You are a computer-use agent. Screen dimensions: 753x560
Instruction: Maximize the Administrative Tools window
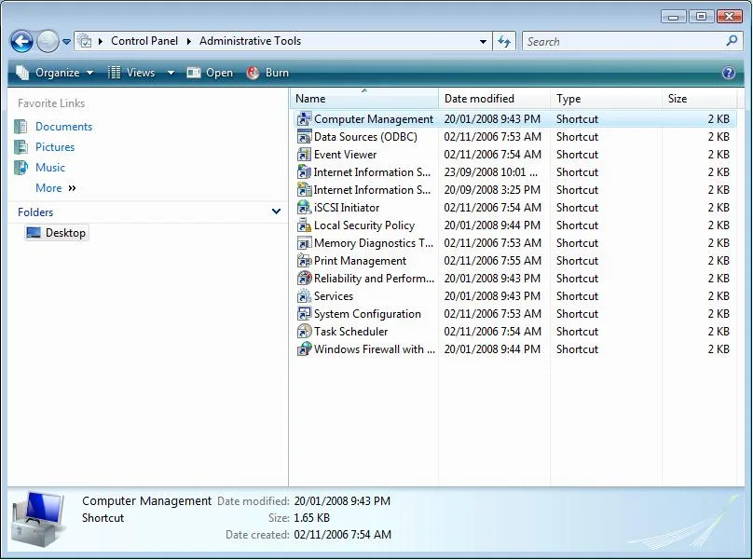(701, 17)
